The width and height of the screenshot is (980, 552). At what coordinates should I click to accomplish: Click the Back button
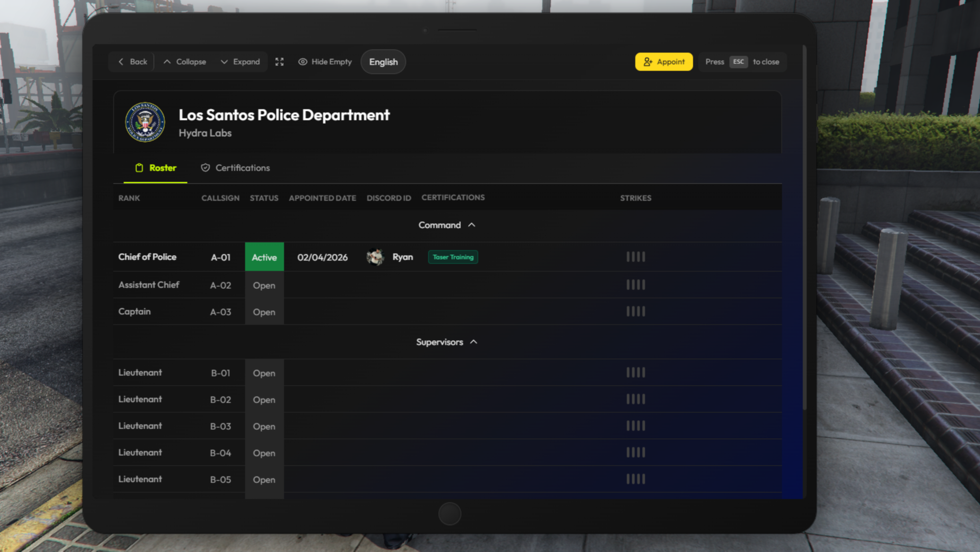point(131,62)
